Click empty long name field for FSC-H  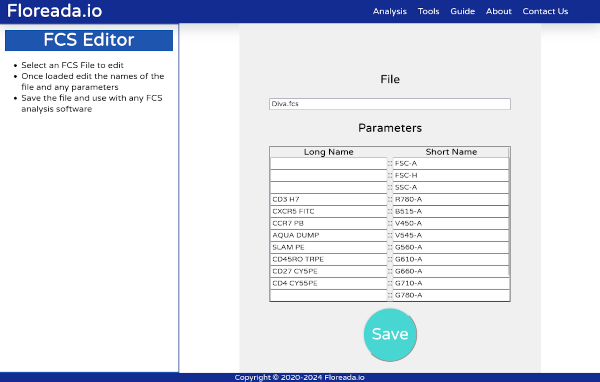click(x=329, y=175)
